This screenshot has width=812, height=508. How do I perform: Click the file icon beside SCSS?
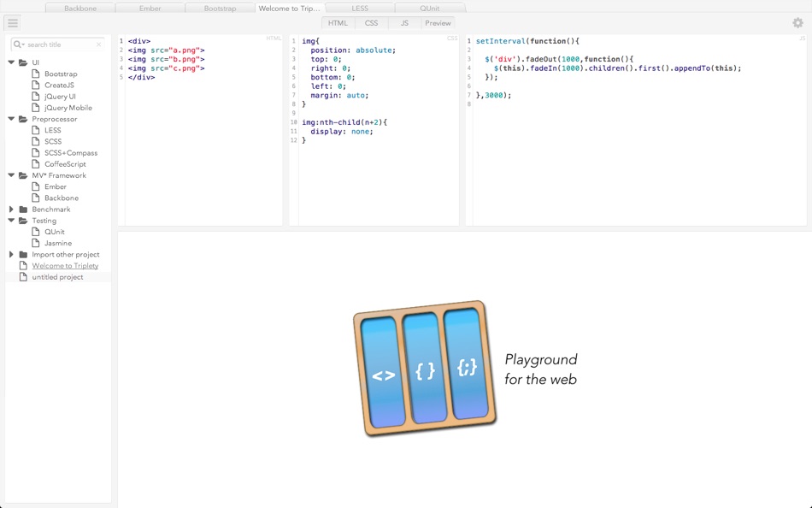pos(35,141)
